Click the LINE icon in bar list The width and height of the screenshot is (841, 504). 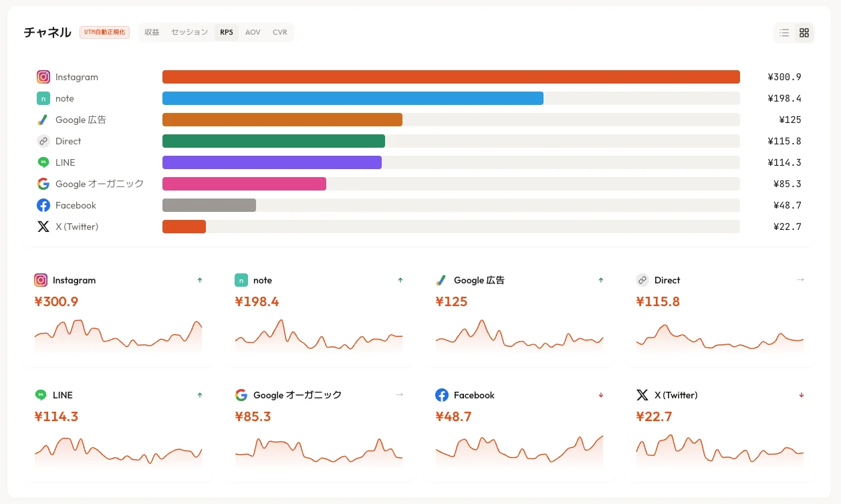(x=43, y=162)
